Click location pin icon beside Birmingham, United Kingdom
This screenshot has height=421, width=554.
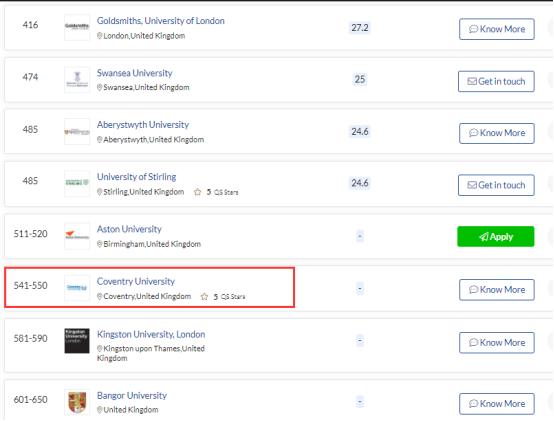100,244
